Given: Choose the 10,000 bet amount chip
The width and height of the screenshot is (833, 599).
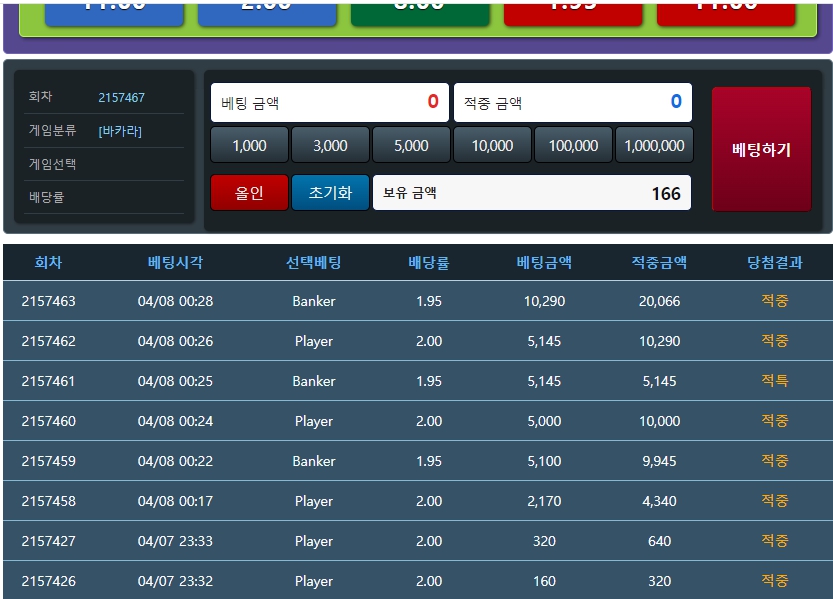Looking at the screenshot, I should (x=492, y=145).
